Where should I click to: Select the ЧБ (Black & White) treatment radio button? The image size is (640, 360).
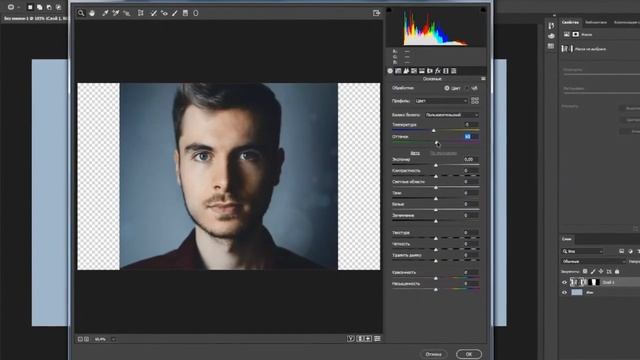point(467,88)
